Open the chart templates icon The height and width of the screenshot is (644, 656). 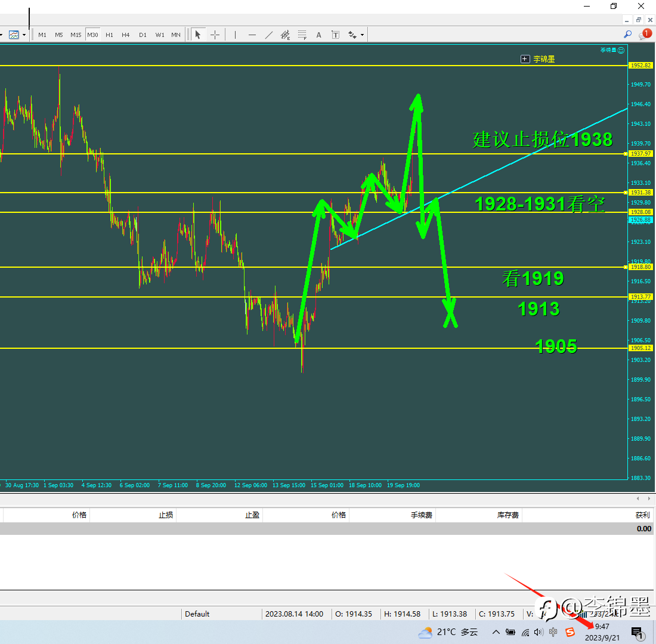(14, 35)
